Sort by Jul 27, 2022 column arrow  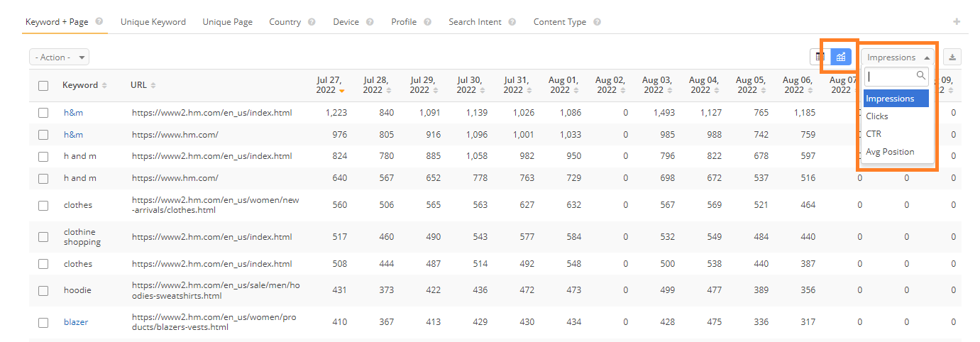[342, 91]
